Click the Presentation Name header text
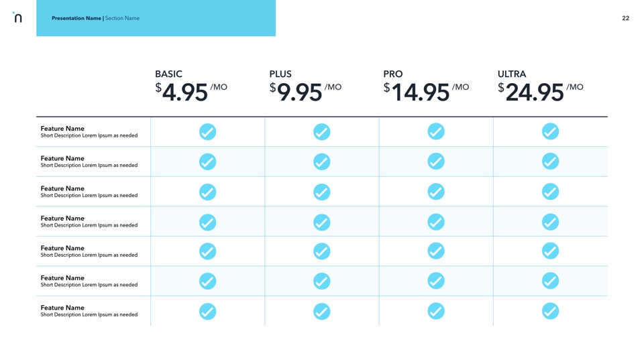The image size is (644, 362). 76,18
